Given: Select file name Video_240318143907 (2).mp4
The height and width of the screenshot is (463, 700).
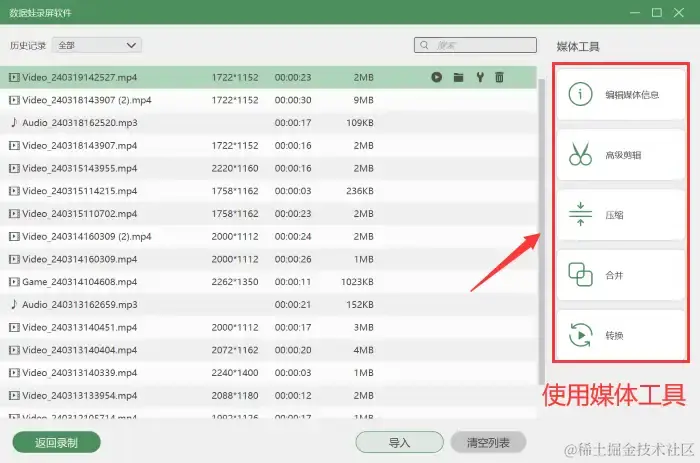Looking at the screenshot, I should coord(87,100).
